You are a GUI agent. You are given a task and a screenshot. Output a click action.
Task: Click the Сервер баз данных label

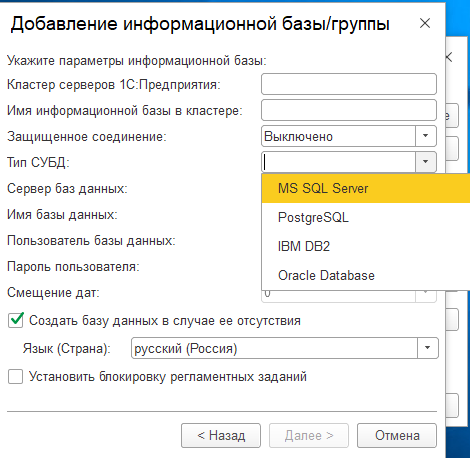tap(67, 189)
